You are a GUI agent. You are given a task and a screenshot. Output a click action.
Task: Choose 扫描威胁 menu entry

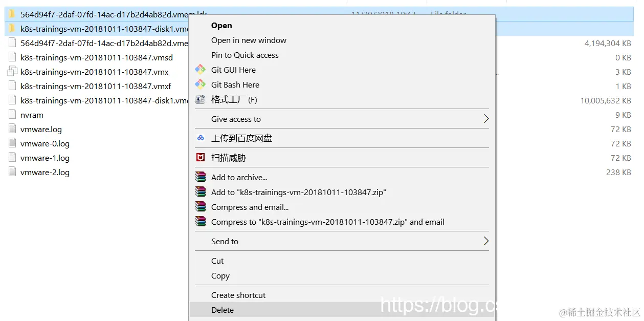click(229, 158)
